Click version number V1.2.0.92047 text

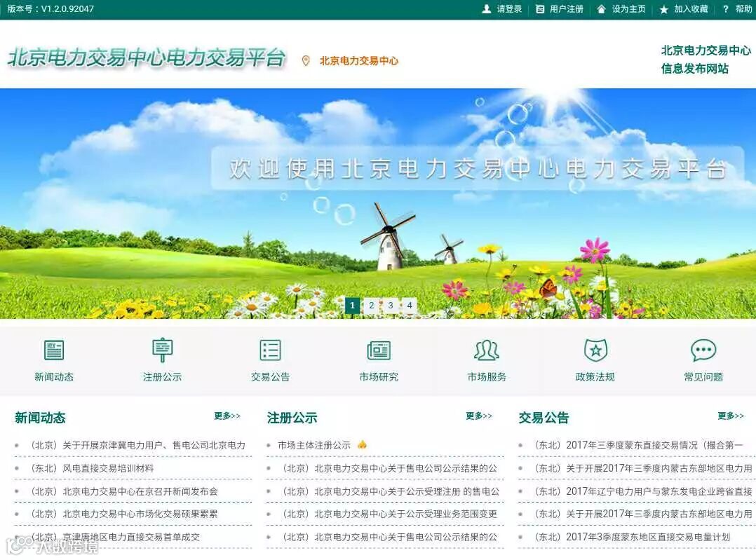click(x=67, y=8)
